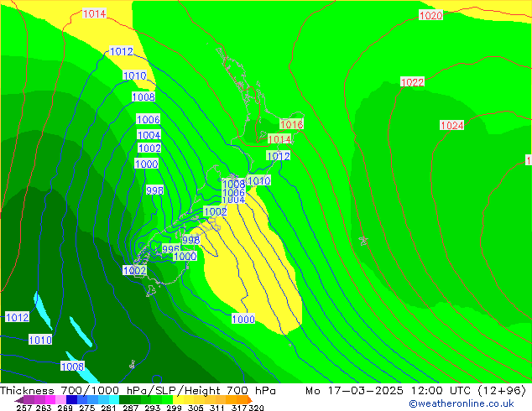Viewport: 532px width, 411px height.
Task: Click the 299 legend value
Action: 174,408
